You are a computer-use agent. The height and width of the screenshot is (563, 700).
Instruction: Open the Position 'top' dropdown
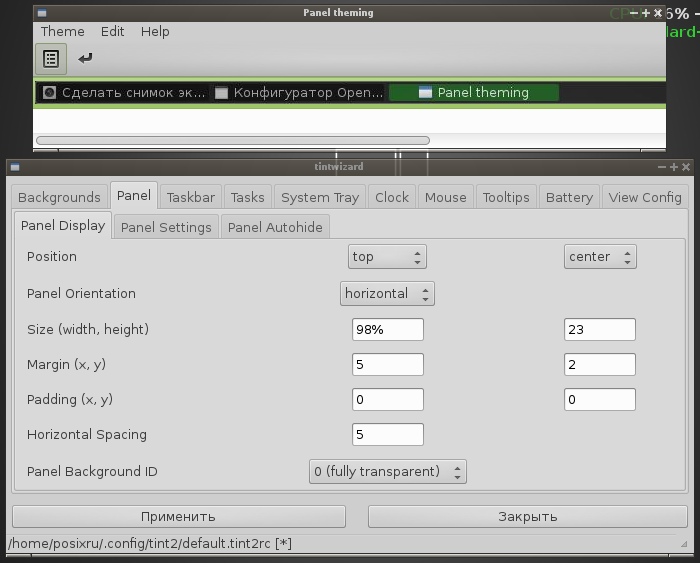tap(387, 257)
